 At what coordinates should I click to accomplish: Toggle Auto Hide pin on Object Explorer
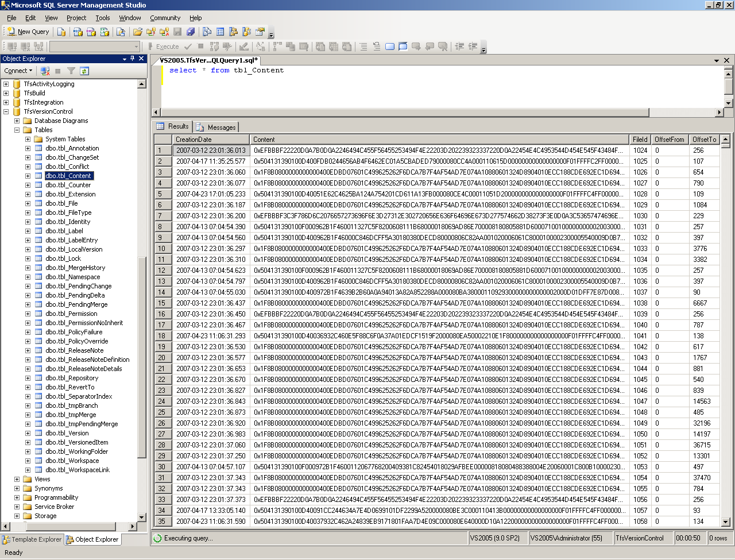[x=133, y=59]
